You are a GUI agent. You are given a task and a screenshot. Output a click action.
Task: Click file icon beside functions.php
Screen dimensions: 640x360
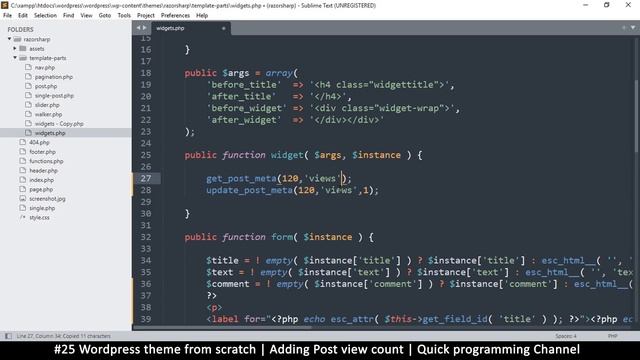point(22,161)
